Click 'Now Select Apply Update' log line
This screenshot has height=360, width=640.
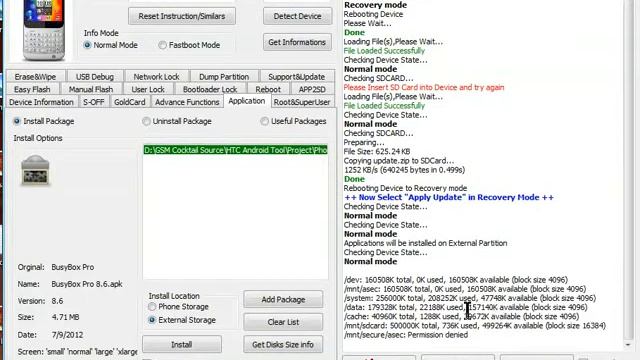click(449, 197)
